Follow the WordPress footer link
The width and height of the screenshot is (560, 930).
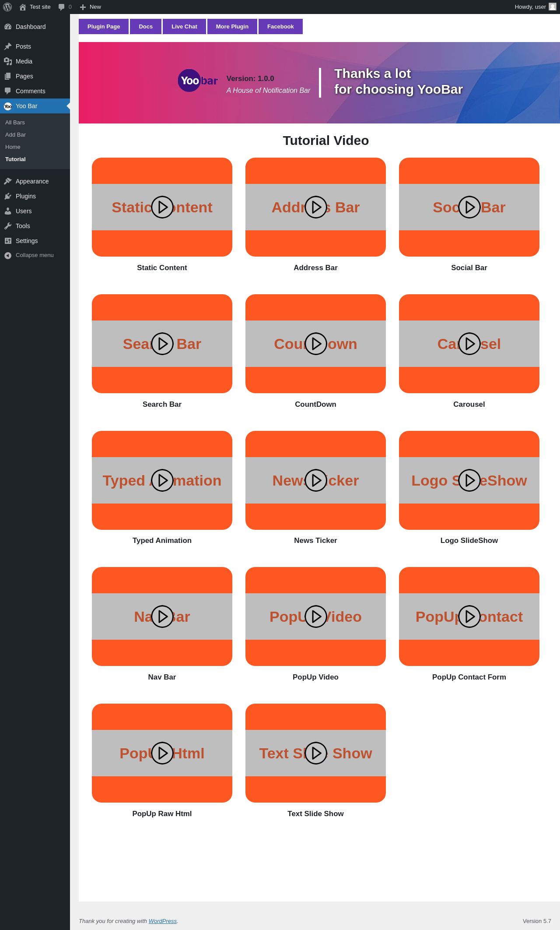point(163,921)
